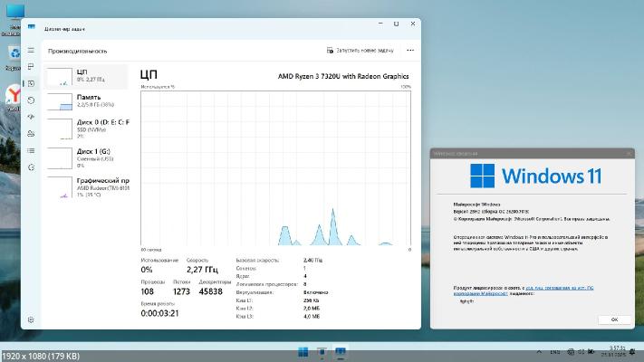Screen dimensions: 644x362
Task: Open Task Manager settings gear
Action: (x=31, y=319)
